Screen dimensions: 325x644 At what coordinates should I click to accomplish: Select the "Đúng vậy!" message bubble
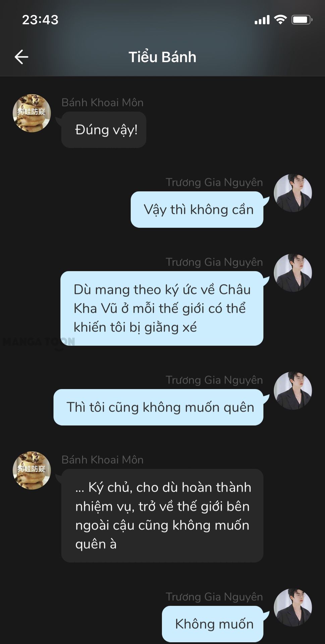[104, 130]
